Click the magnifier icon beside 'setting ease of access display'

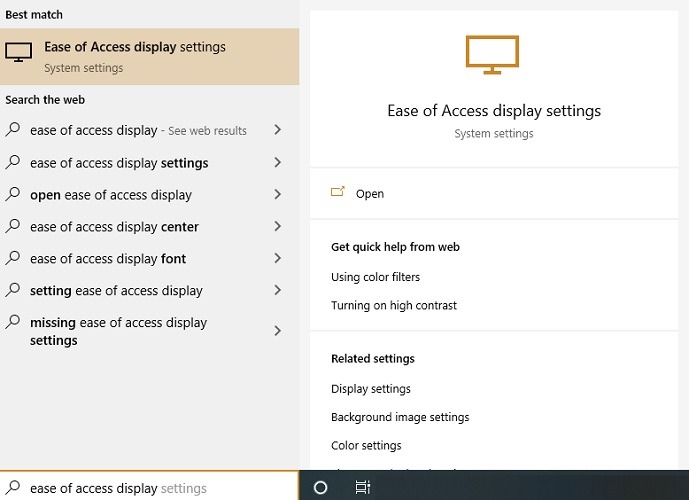point(13,290)
